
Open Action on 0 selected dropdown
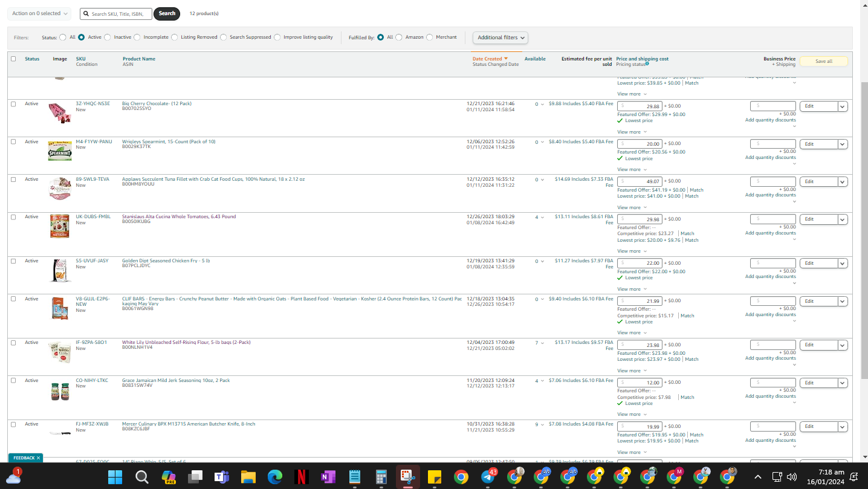coord(39,13)
